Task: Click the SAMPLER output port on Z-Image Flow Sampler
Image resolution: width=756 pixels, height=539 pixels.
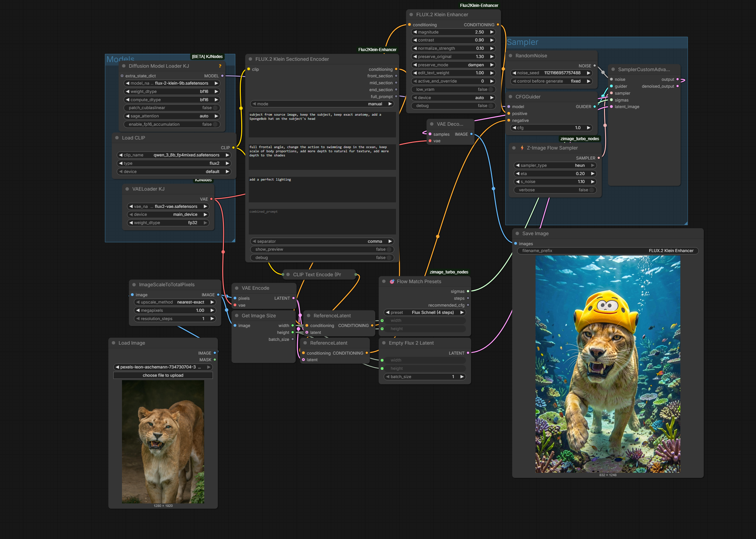Action: pyautogui.click(x=599, y=158)
